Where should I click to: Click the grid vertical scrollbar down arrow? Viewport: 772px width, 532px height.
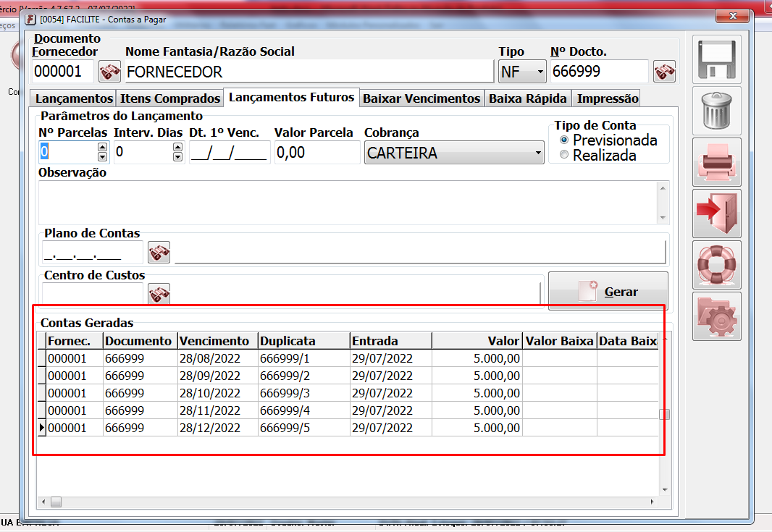[665, 490]
